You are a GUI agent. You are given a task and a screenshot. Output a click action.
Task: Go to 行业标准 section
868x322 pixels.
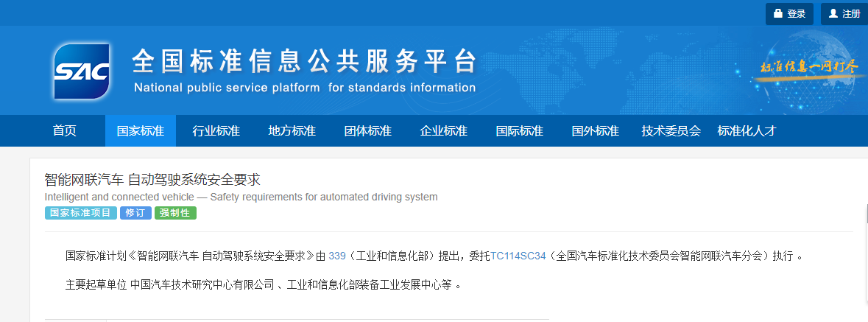coord(216,131)
